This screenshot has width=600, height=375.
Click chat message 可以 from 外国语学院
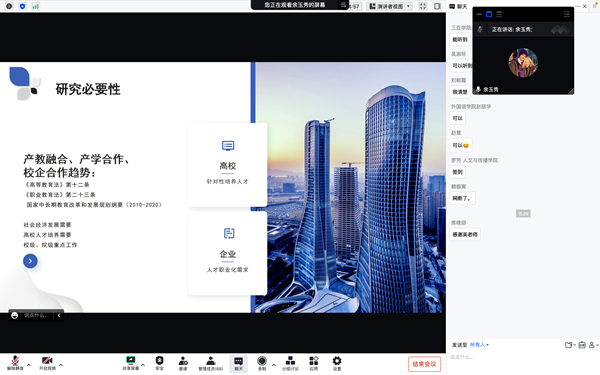tap(458, 118)
